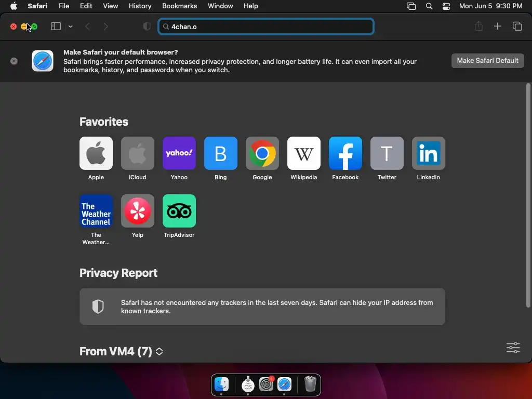This screenshot has height=399, width=532.
Task: Open the Edit menu
Action: point(86,6)
